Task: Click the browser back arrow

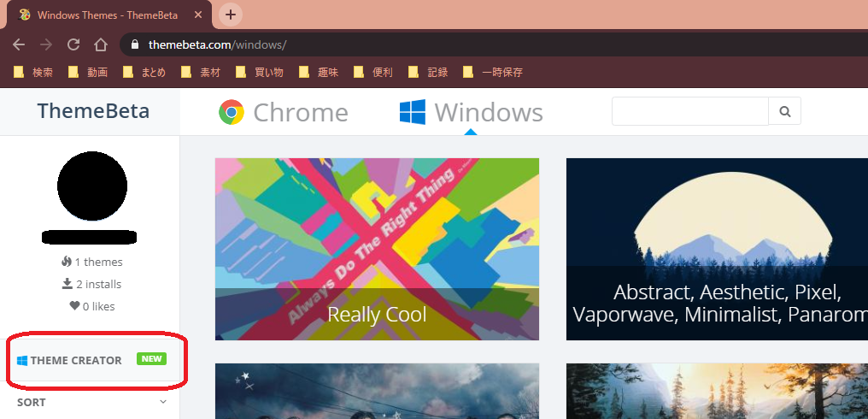Action: [x=19, y=44]
